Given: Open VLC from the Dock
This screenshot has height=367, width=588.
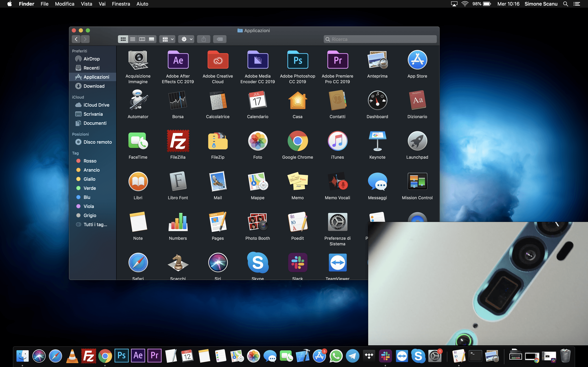Looking at the screenshot, I should (72, 356).
